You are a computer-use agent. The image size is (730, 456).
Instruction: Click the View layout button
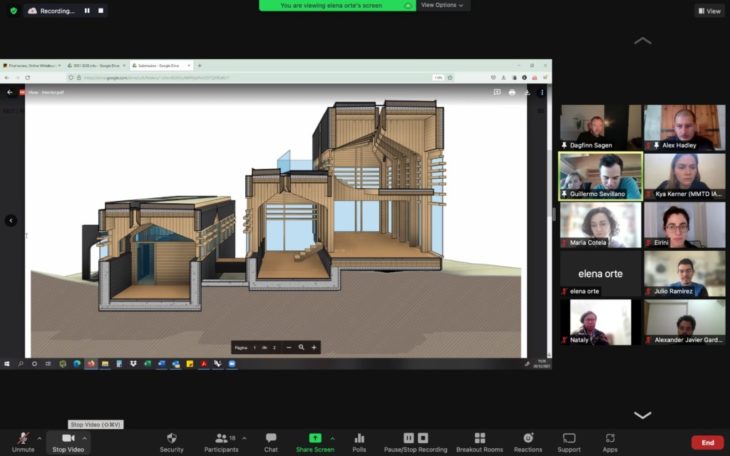click(x=709, y=11)
